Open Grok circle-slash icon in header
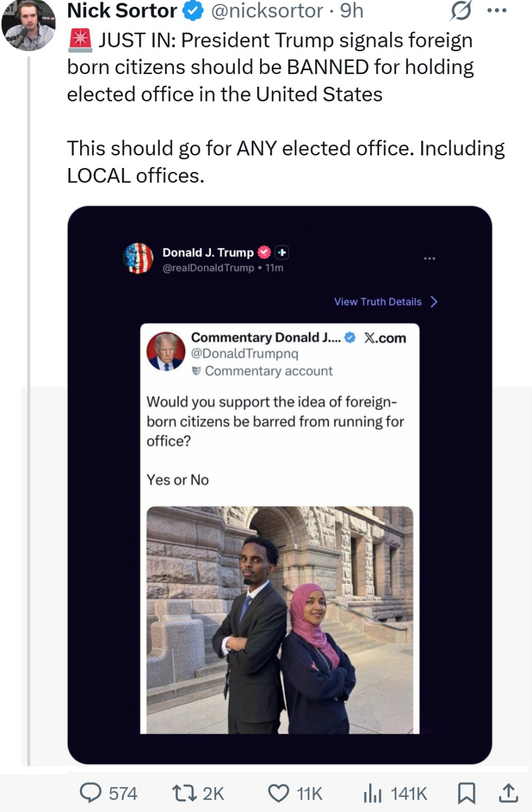 461,11
